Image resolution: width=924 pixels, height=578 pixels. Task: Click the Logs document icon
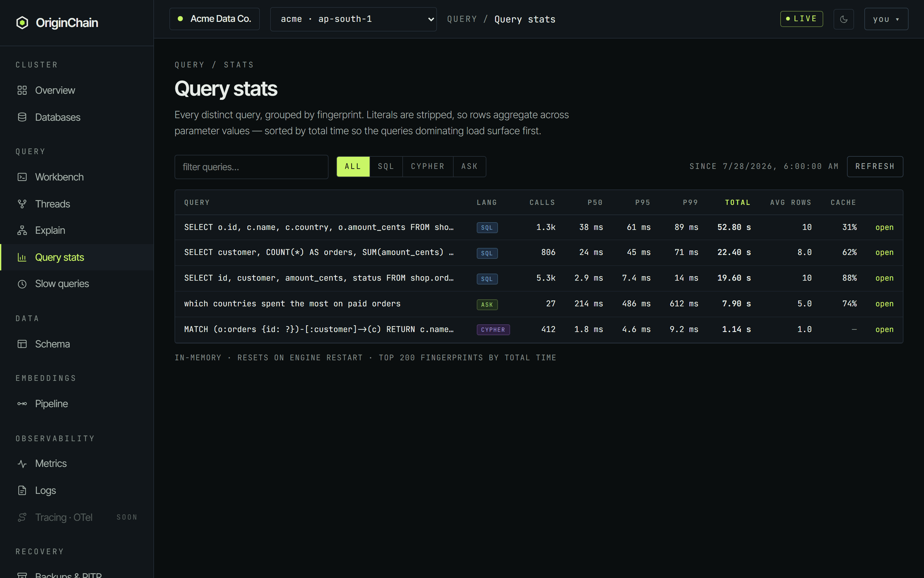[x=22, y=491]
